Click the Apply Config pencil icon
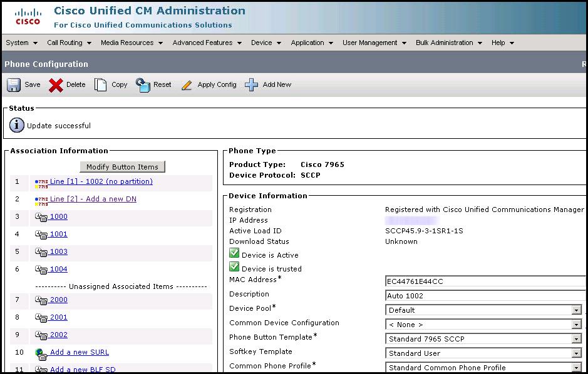 point(187,85)
